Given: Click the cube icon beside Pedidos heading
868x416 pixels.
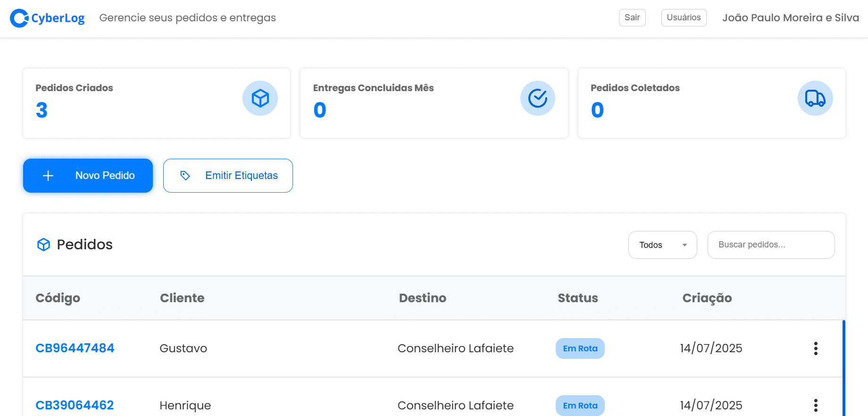Looking at the screenshot, I should 43,245.
